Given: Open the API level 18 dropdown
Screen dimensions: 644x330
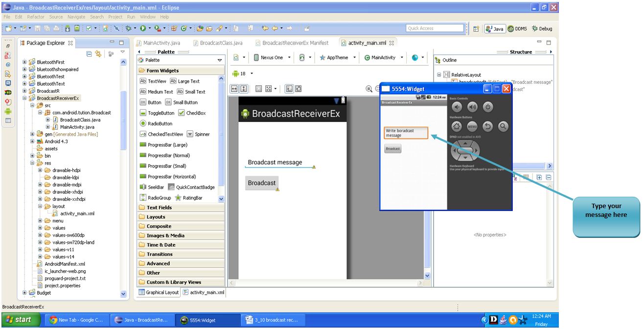Looking at the screenshot, I should [x=252, y=73].
